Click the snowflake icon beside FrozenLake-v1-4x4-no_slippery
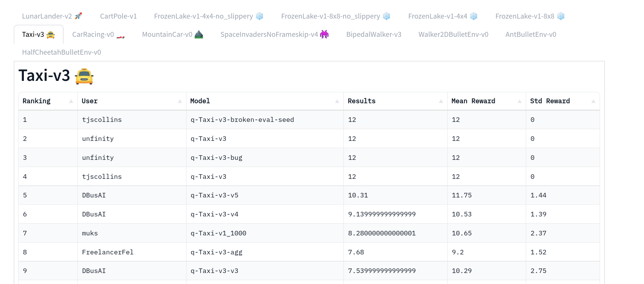This screenshot has height=284, width=644. (x=260, y=16)
